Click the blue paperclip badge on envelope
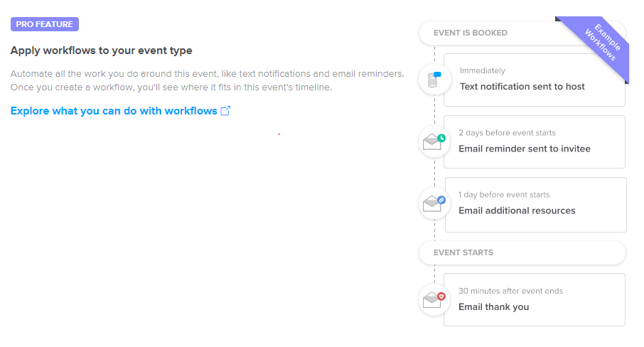The height and width of the screenshot is (347, 644). coord(441,200)
